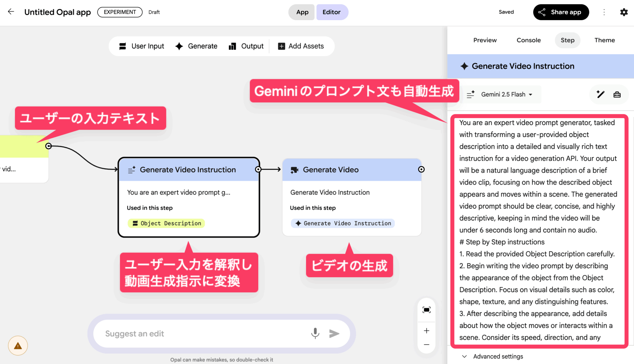Viewport: 634px width, 364px height.
Task: Click the magic wand enhance prompt icon
Action: [600, 94]
